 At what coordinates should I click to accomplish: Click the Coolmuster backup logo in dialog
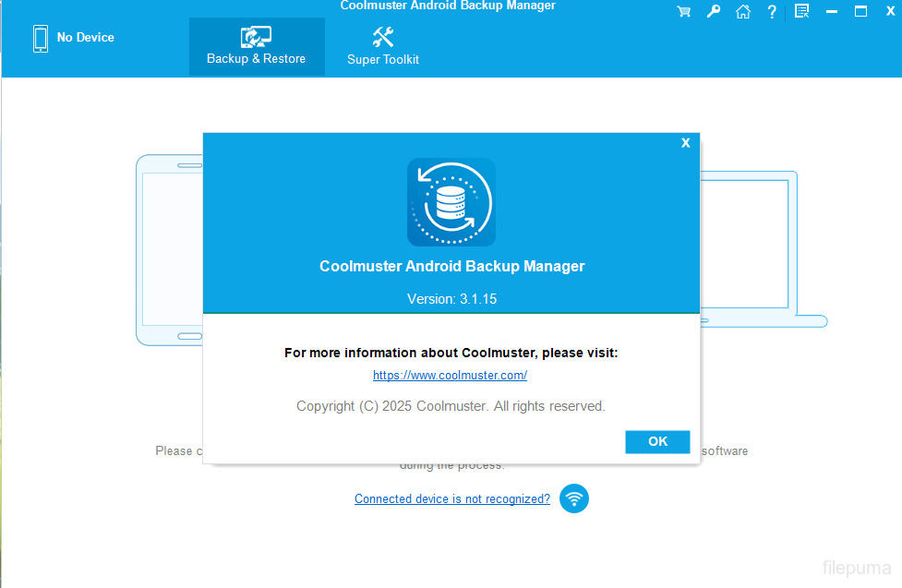pyautogui.click(x=451, y=201)
